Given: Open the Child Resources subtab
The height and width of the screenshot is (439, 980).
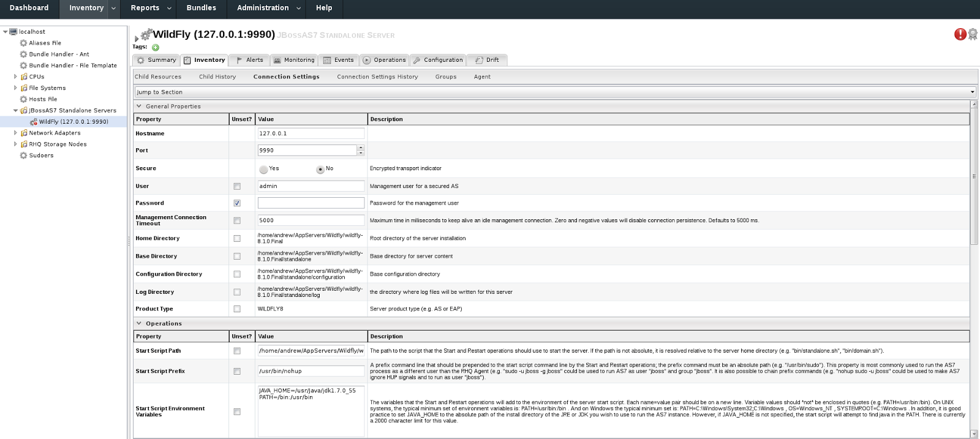Looking at the screenshot, I should click(x=158, y=77).
